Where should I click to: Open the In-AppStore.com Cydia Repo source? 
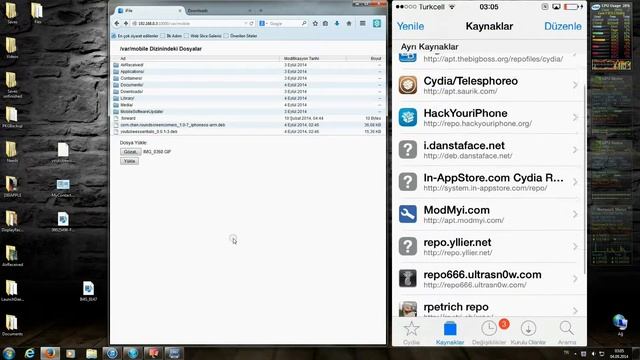(x=489, y=182)
